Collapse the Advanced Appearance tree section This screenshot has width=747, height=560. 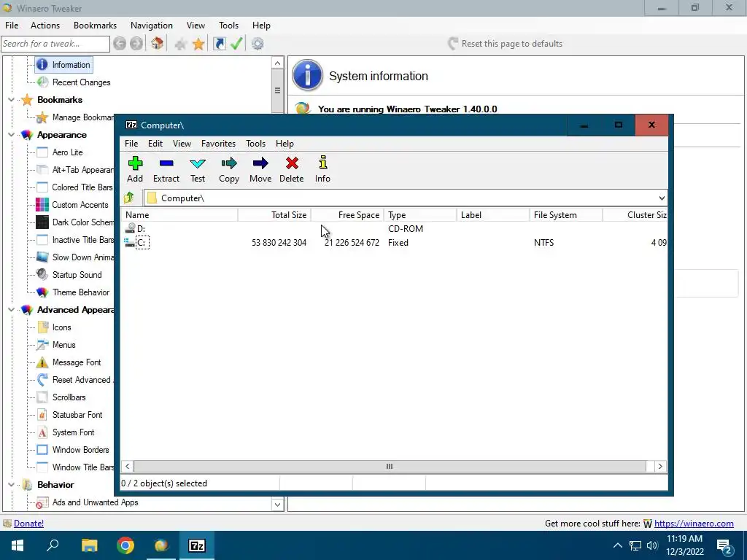click(11, 309)
